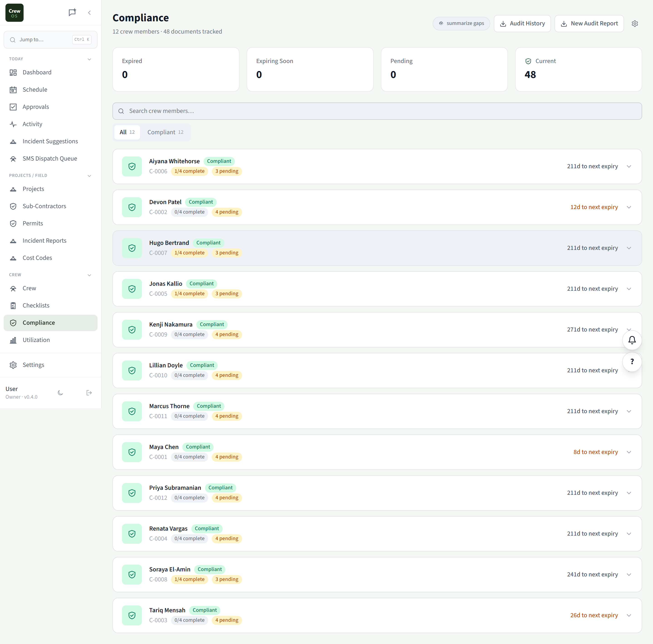653x644 pixels.
Task: Click the Permits shield icon
Action: pos(13,223)
